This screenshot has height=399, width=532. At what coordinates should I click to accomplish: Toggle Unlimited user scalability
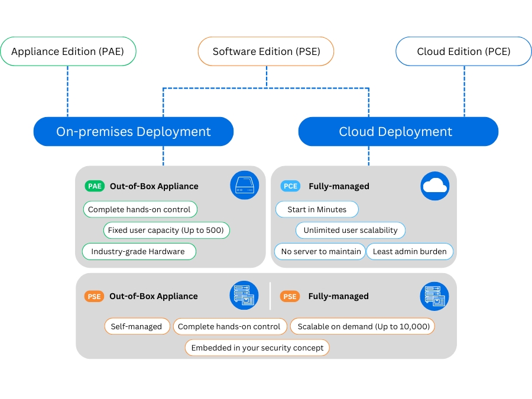[350, 230]
